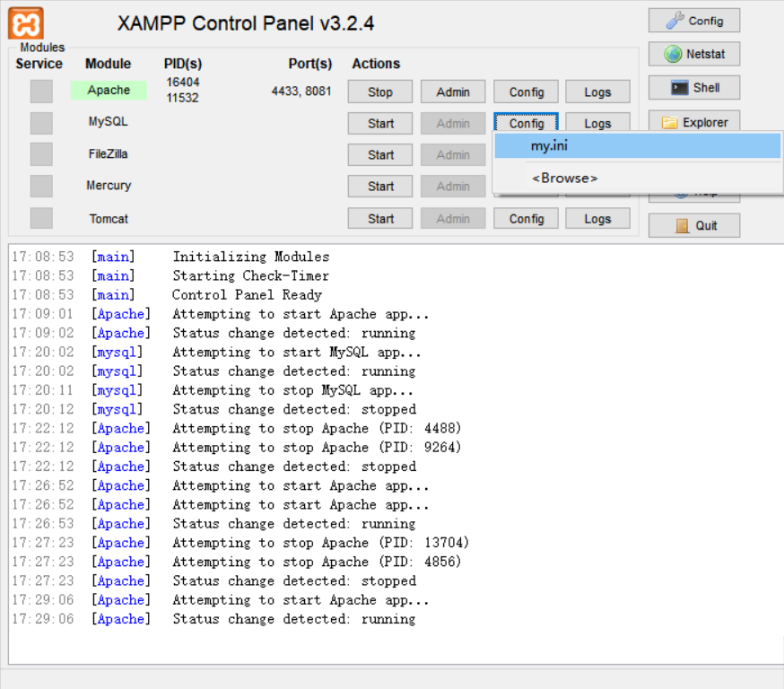Click the PID(s) column header
784x689 pixels.
(x=183, y=64)
